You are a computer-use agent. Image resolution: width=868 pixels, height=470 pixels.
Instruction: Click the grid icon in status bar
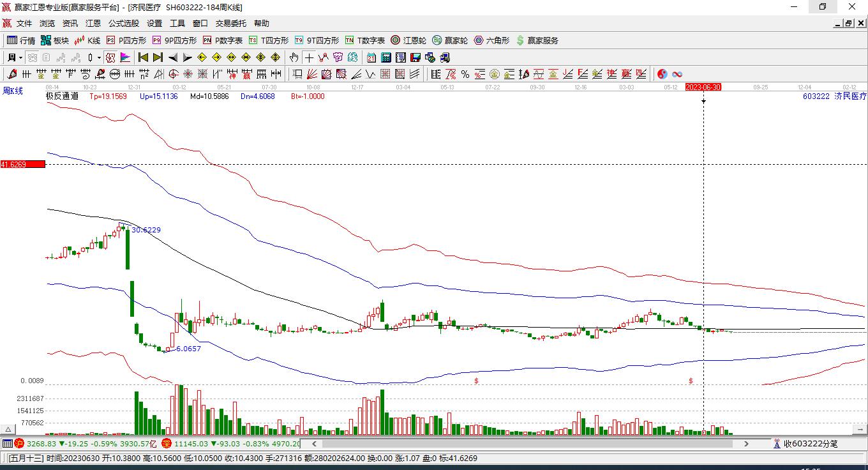pyautogui.click(x=7, y=444)
